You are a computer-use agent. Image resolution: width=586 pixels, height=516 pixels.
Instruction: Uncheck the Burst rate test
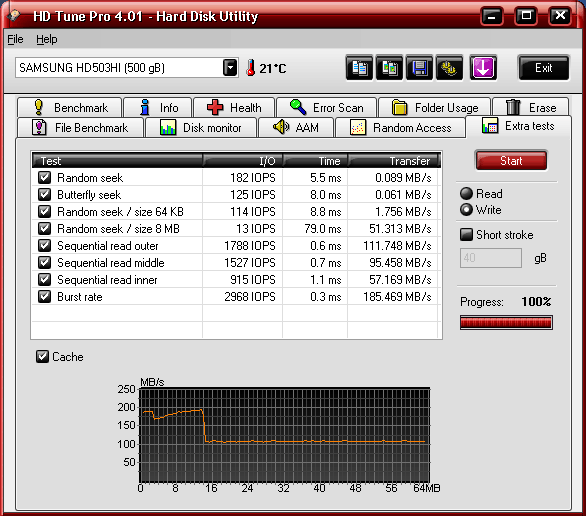pyautogui.click(x=44, y=296)
